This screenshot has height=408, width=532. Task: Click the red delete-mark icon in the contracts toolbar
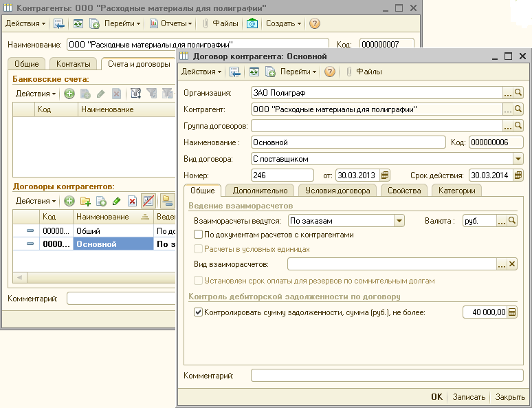(132, 201)
